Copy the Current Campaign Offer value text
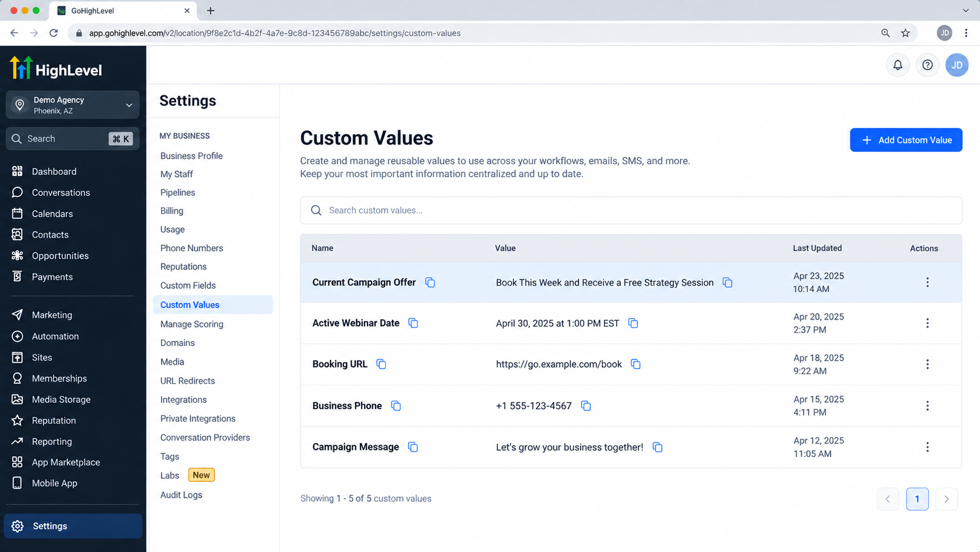Image resolution: width=980 pixels, height=552 pixels. [727, 283]
